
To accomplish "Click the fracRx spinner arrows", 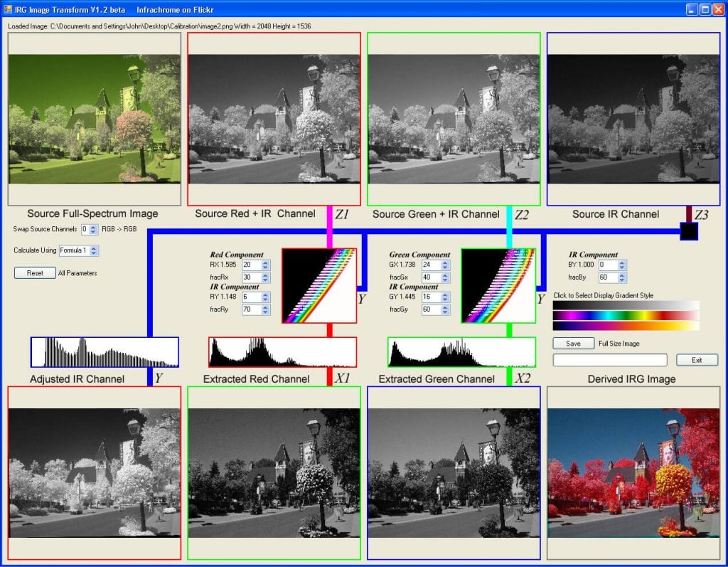I will tap(266, 277).
